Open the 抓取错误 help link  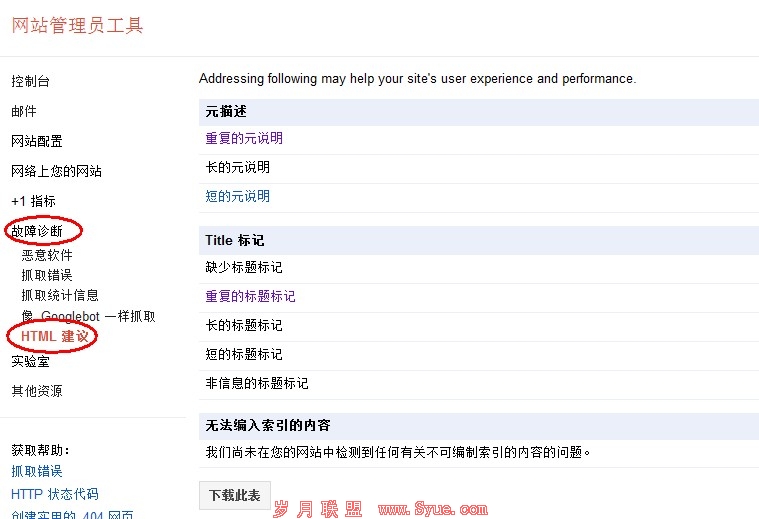pos(37,471)
